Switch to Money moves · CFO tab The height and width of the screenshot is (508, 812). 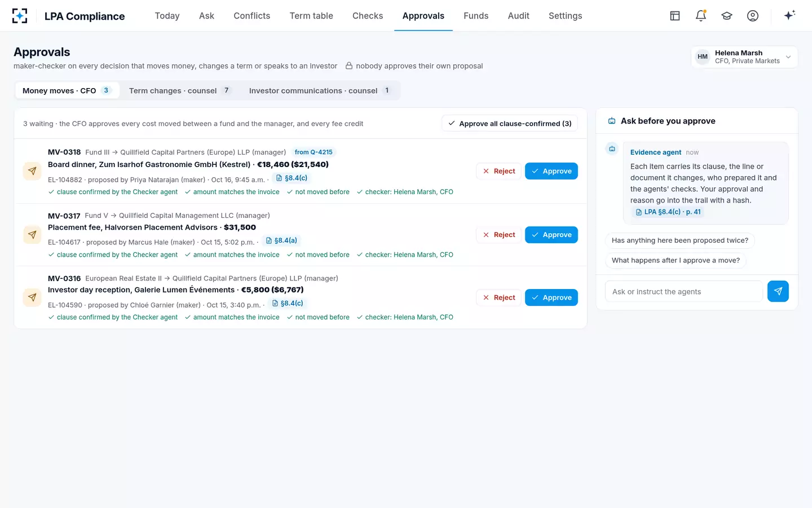[x=67, y=90]
